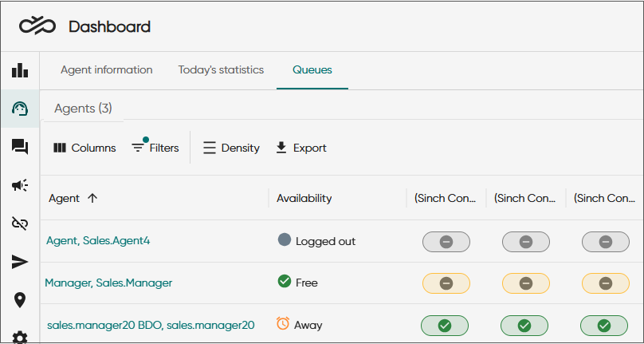This screenshot has height=344, width=644.
Task: Toggle first queue switch for Sales.Agent4
Action: click(x=446, y=242)
